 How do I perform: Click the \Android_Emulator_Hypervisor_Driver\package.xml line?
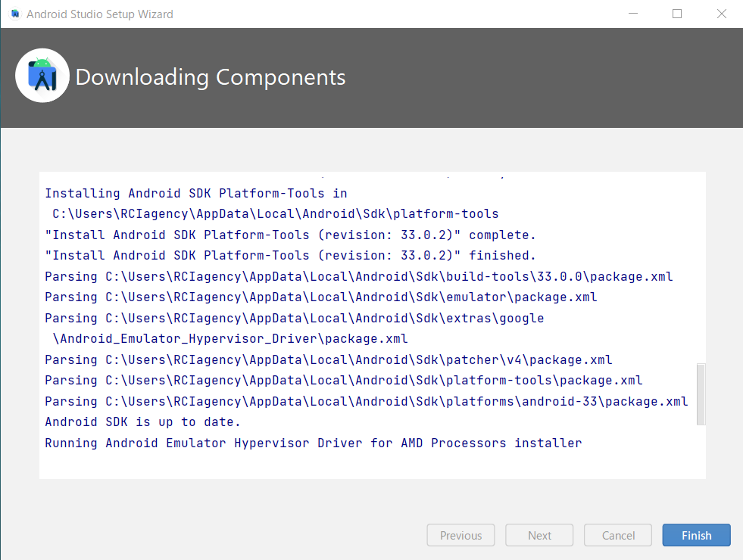coord(229,339)
